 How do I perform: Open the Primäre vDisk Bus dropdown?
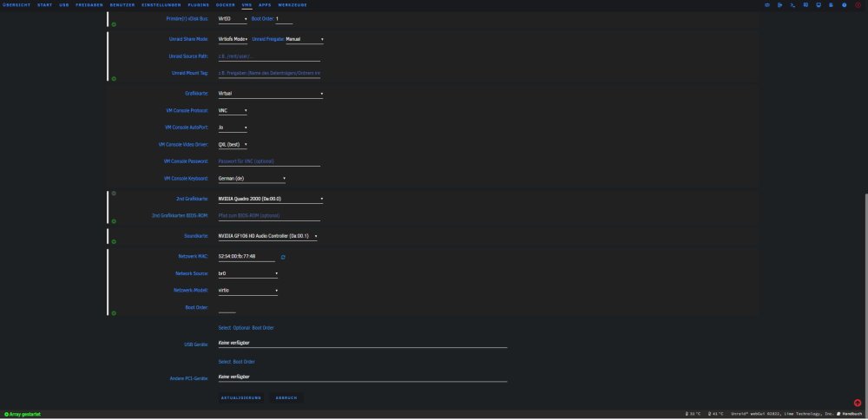click(233, 19)
